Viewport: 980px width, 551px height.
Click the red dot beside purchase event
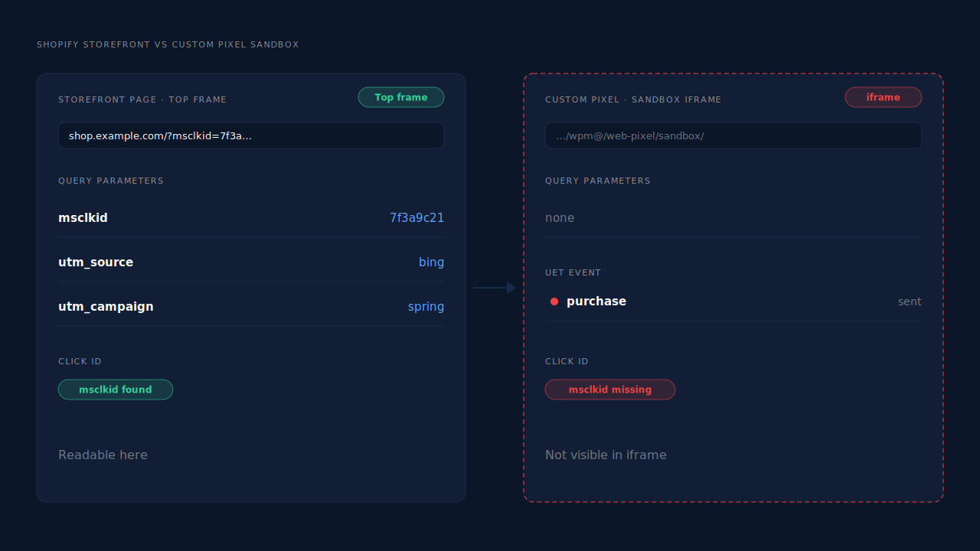pyautogui.click(x=554, y=302)
